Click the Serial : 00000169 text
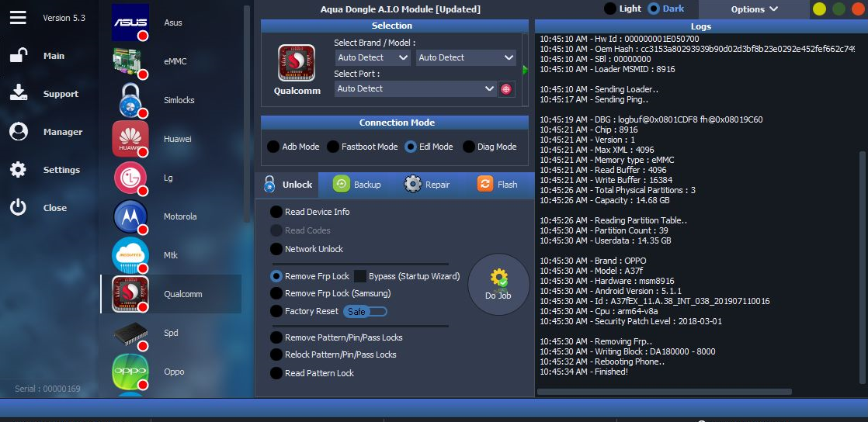 click(x=47, y=389)
